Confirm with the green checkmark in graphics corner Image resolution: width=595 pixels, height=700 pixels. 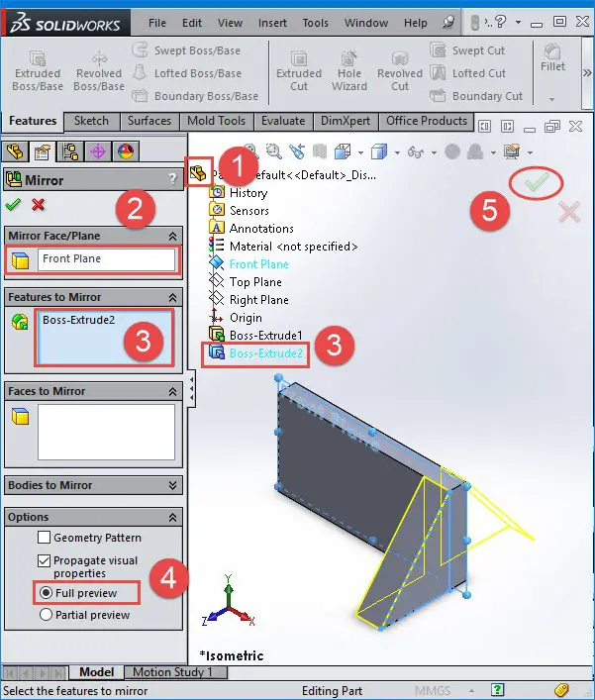coord(537,182)
